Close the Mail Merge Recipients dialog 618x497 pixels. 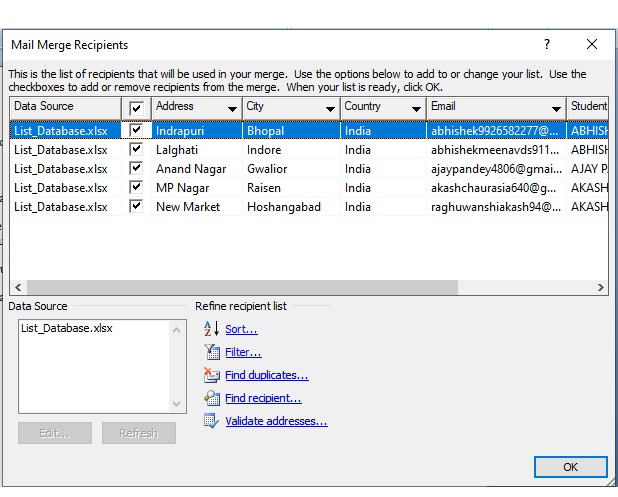592,44
